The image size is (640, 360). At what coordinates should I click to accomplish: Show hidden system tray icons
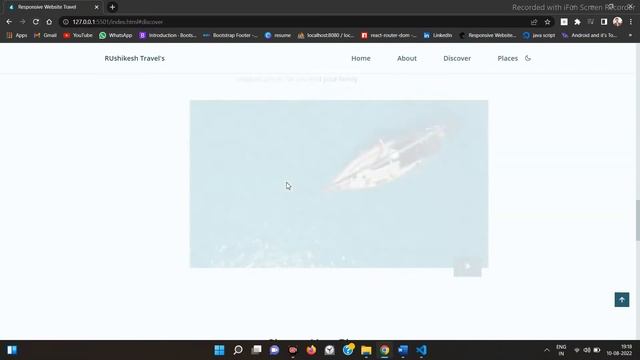coord(547,350)
